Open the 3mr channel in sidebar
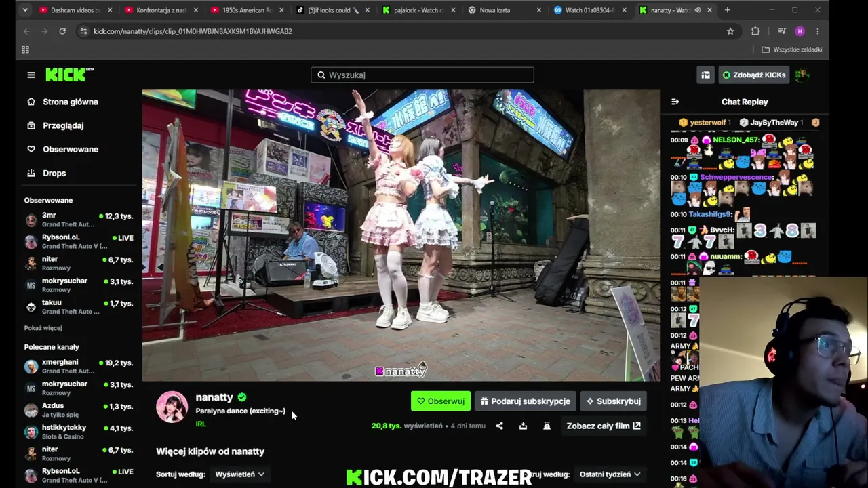868x488 pixels. (79, 220)
